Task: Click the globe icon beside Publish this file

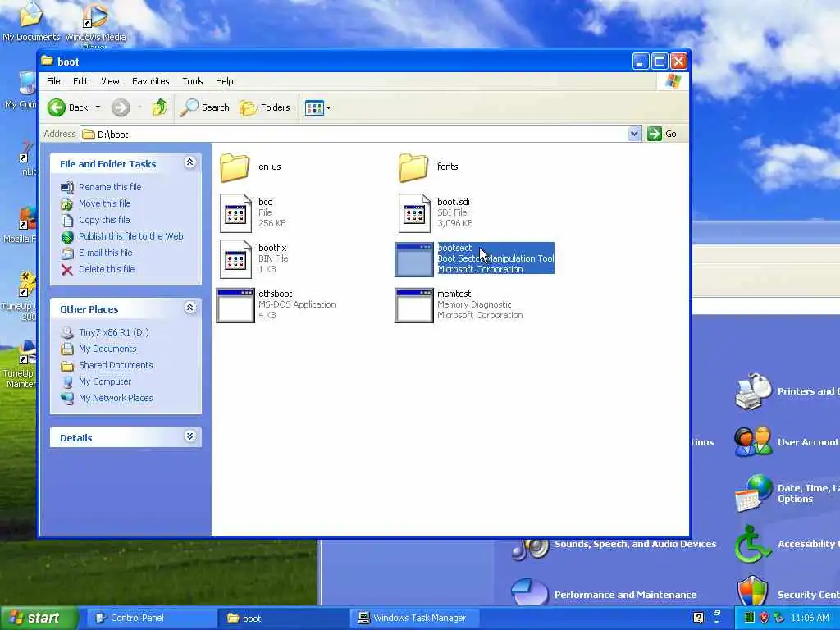Action: (67, 237)
